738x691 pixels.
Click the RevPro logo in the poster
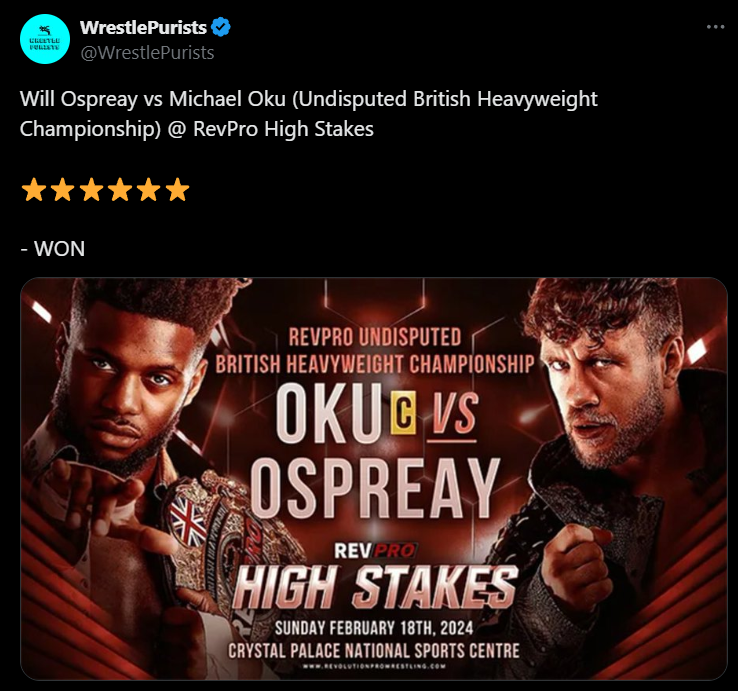375,551
